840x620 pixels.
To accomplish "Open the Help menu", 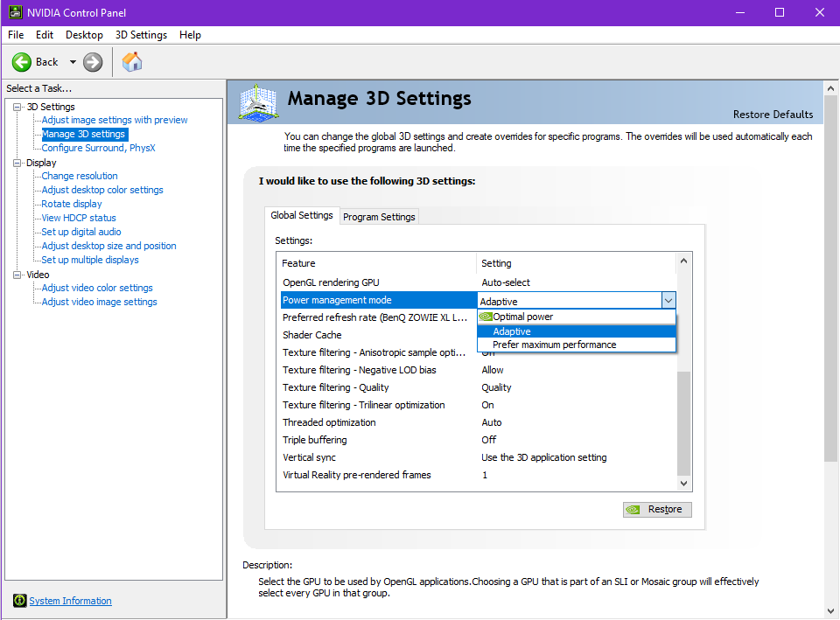I will (190, 35).
